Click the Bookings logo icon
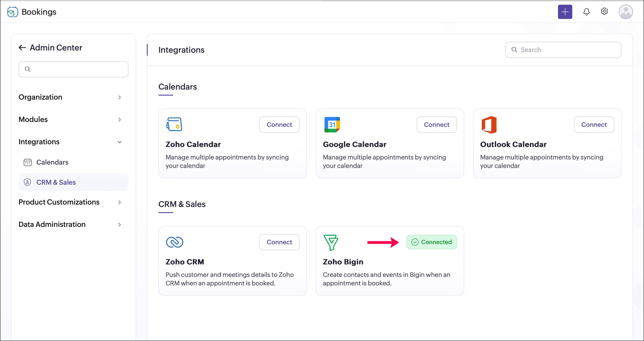 [13, 12]
